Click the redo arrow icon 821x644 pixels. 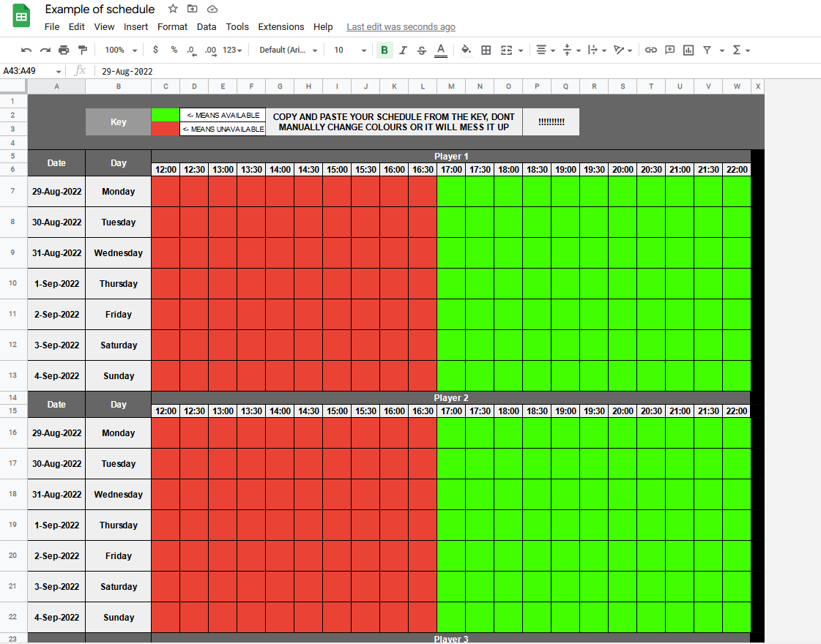(45, 50)
